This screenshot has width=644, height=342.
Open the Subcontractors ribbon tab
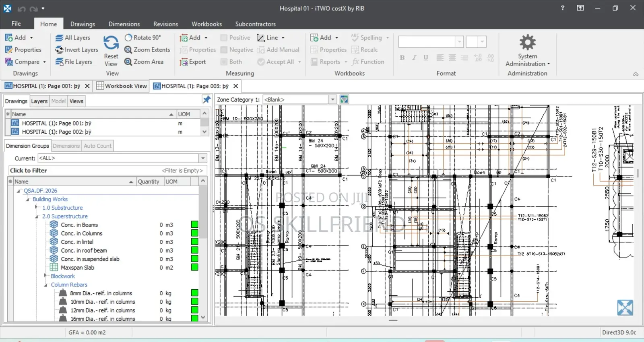pos(256,24)
